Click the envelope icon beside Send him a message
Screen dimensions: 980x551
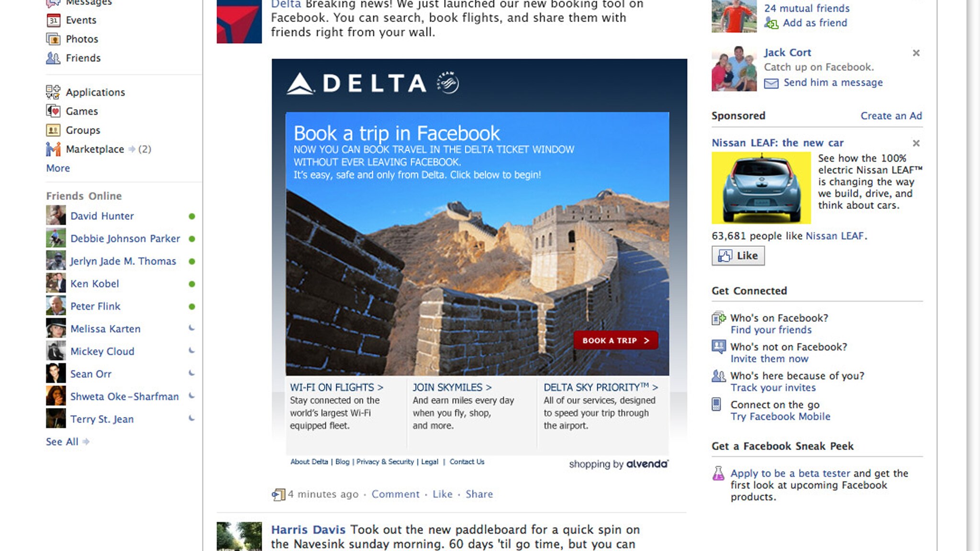(771, 83)
